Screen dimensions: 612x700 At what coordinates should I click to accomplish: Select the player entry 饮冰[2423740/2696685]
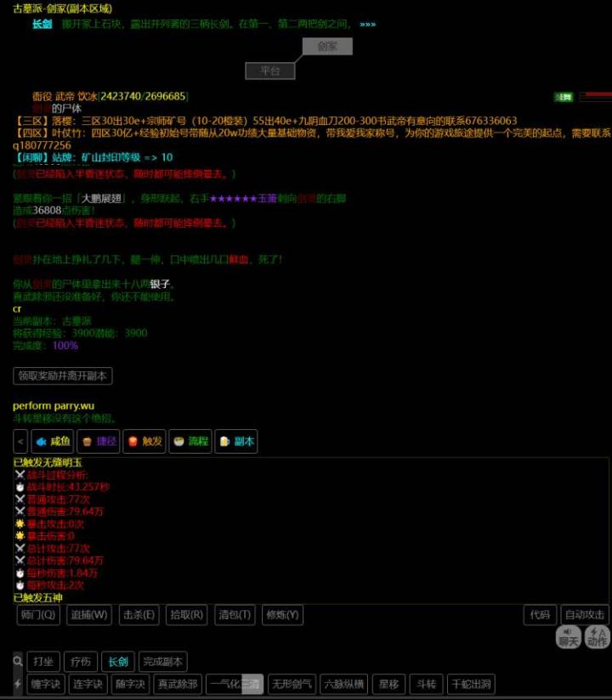[110, 96]
